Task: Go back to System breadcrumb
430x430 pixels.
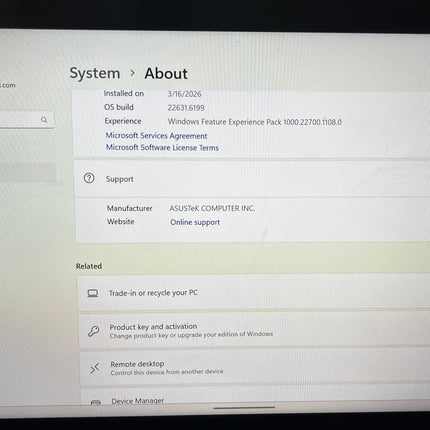Action: pyautogui.click(x=95, y=73)
